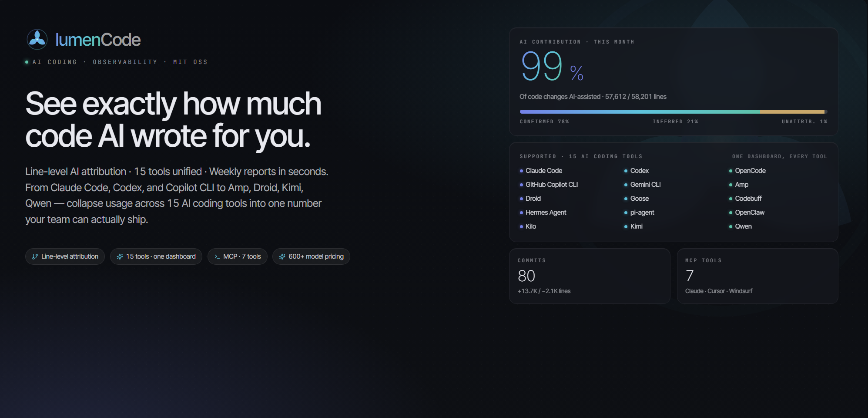Viewport: 868px width, 418px height.
Task: Click the Commits card showing 80
Action: point(590,276)
